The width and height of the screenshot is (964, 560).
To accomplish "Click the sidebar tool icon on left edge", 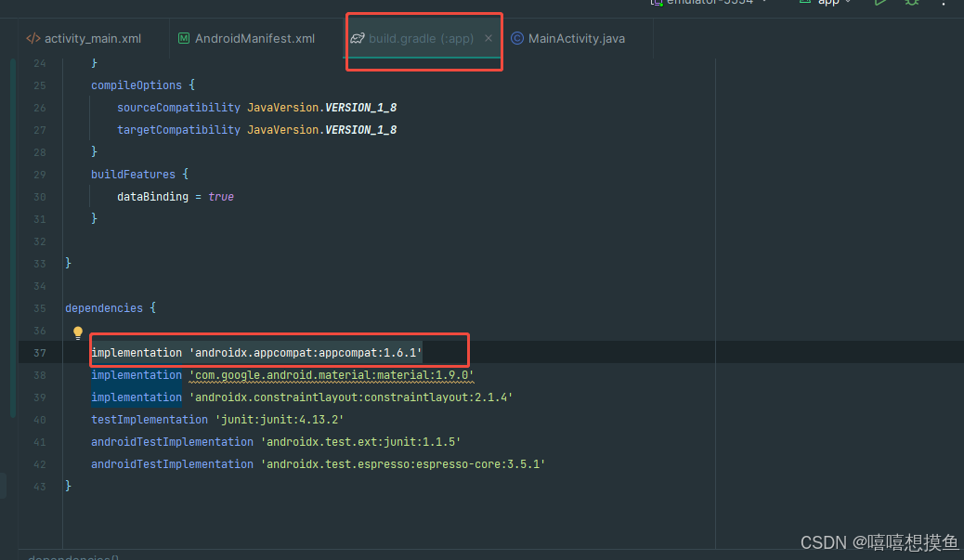I will click(x=4, y=484).
